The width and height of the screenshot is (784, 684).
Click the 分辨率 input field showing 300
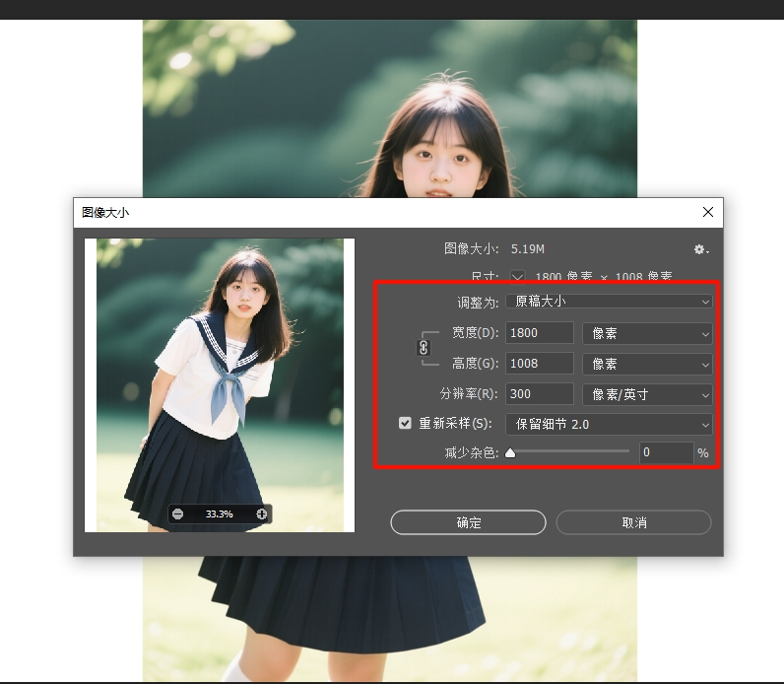[540, 394]
